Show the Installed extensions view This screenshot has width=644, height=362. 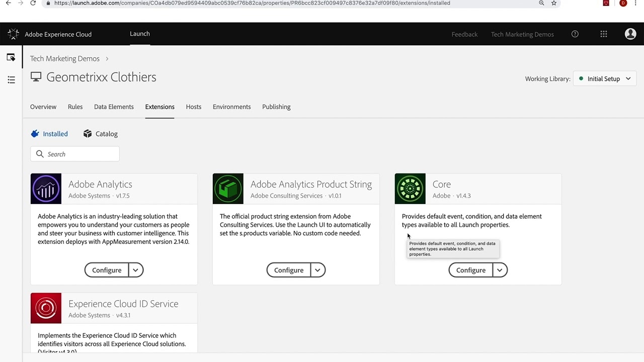click(x=49, y=134)
